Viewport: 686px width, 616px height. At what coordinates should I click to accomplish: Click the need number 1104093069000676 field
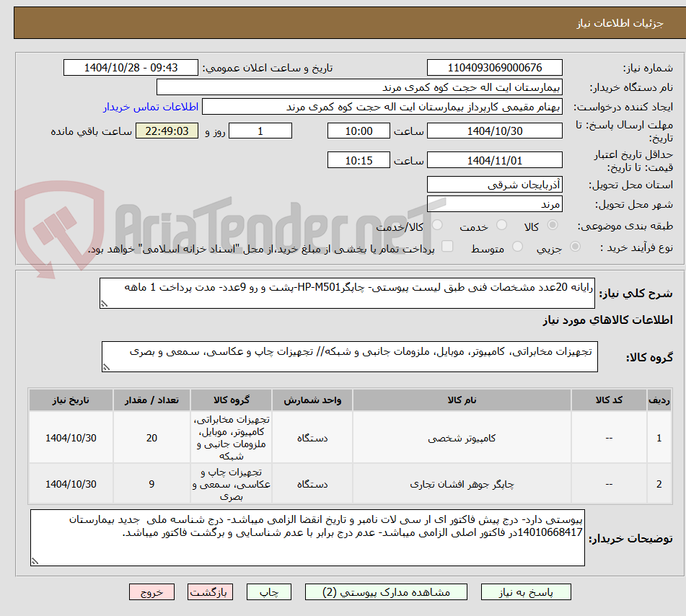click(x=494, y=67)
